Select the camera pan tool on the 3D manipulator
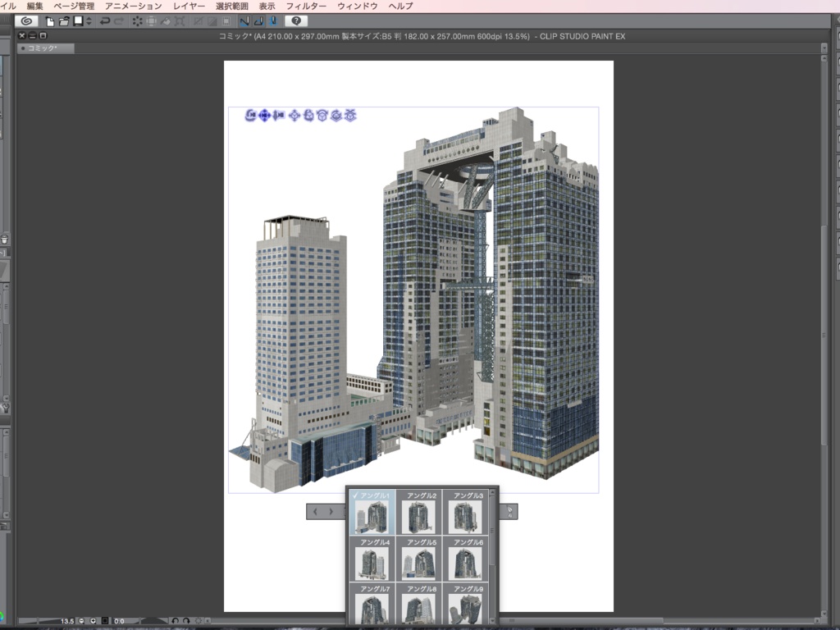Image resolution: width=840 pixels, height=630 pixels. pyautogui.click(x=264, y=116)
